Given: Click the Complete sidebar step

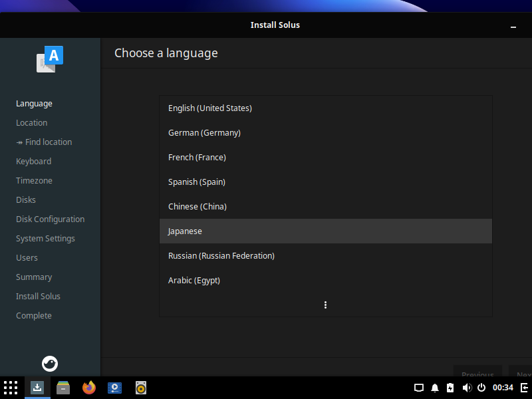Looking at the screenshot, I should [34, 315].
